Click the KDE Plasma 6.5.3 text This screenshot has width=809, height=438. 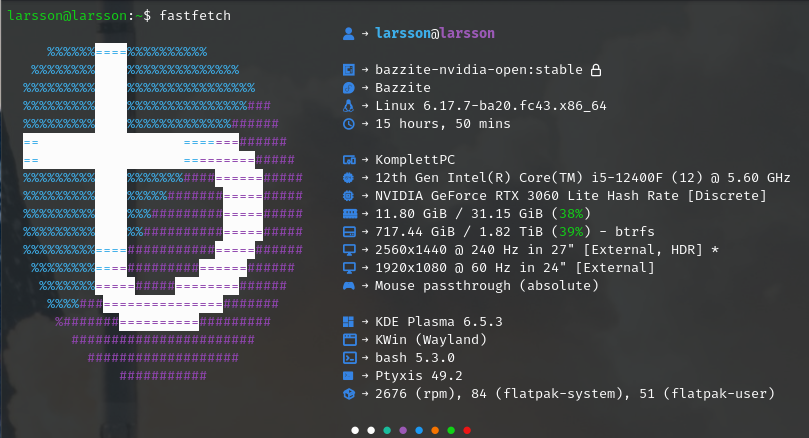coord(439,322)
